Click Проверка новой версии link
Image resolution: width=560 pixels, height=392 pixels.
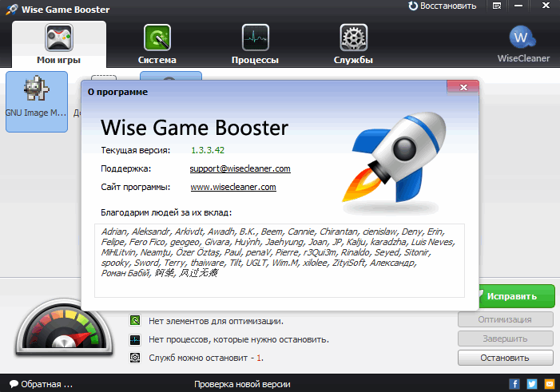click(242, 384)
